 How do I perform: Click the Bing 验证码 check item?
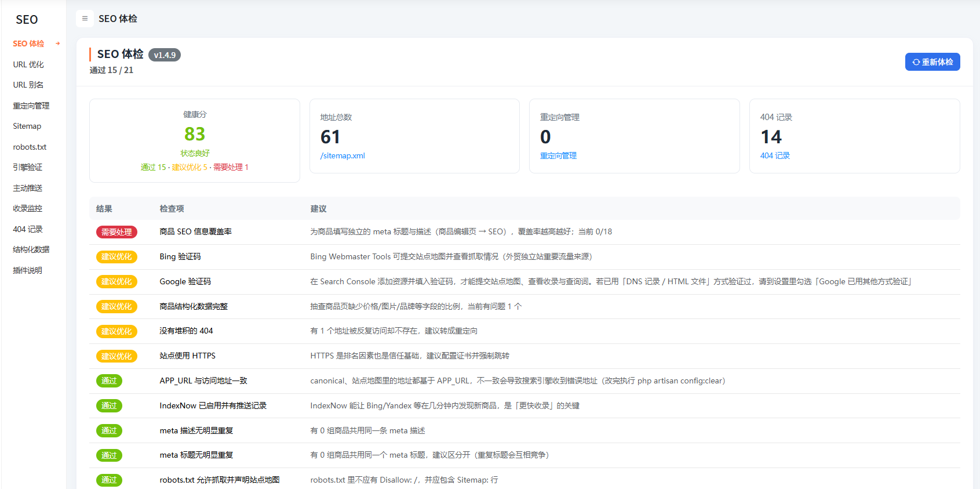coord(180,256)
